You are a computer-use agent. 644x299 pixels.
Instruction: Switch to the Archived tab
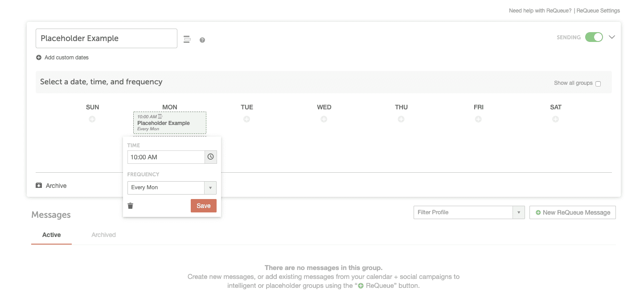click(x=103, y=235)
